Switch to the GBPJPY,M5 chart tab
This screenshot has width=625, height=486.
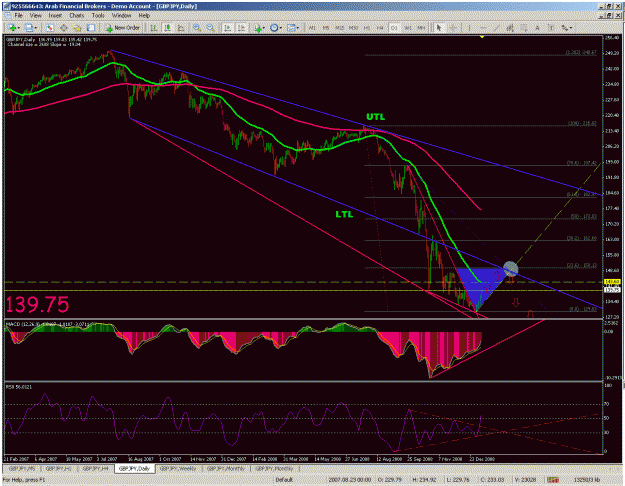(x=21, y=469)
